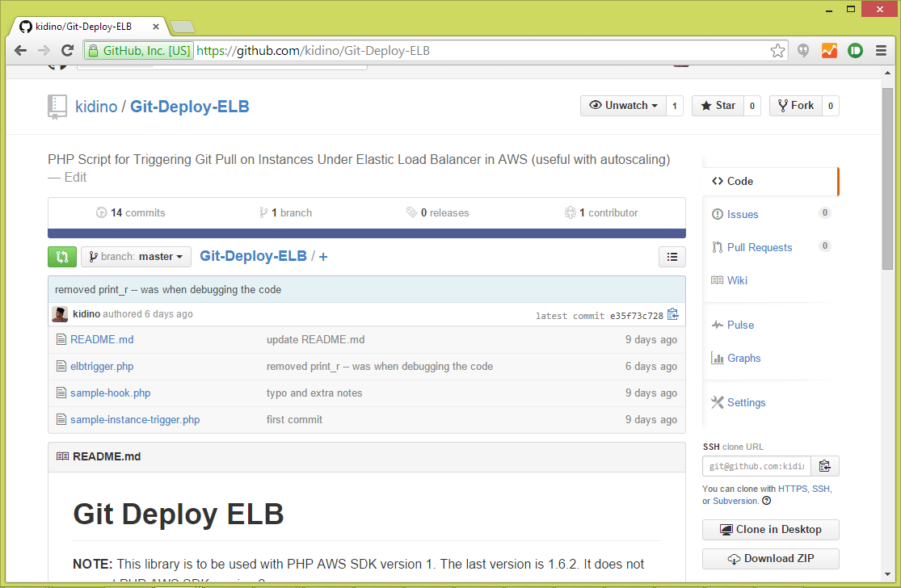Viewport: 901px width, 588px height.
Task: Open repository Settings via wrench icon
Action: (x=717, y=401)
